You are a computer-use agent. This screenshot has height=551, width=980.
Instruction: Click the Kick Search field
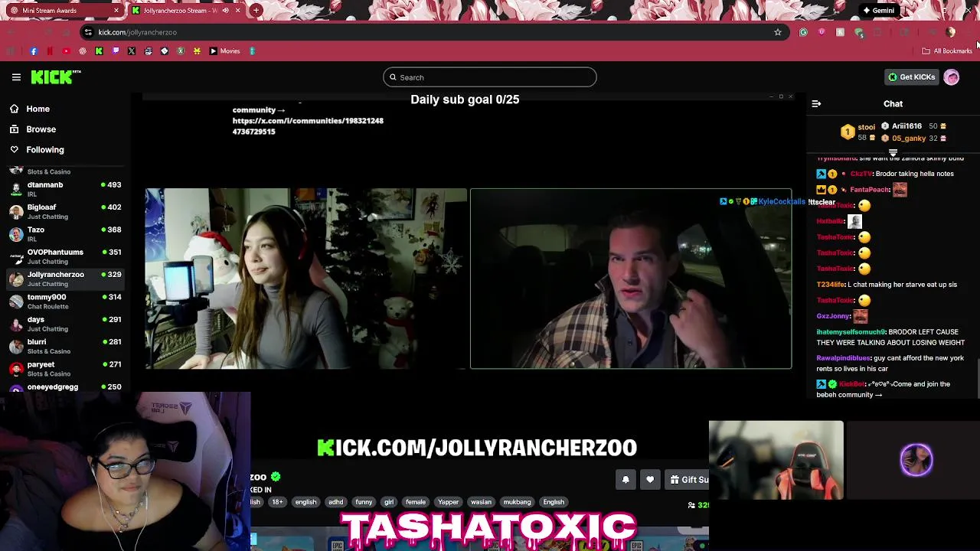click(490, 77)
